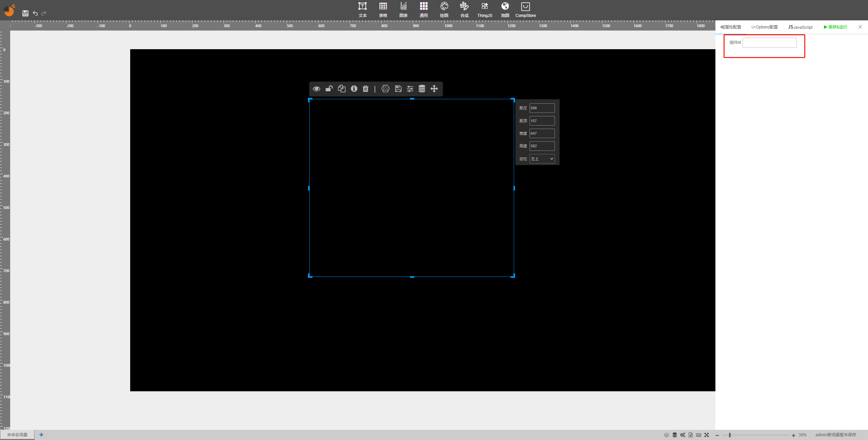
Task: Duplicate component with the copy icon
Action: (x=341, y=89)
